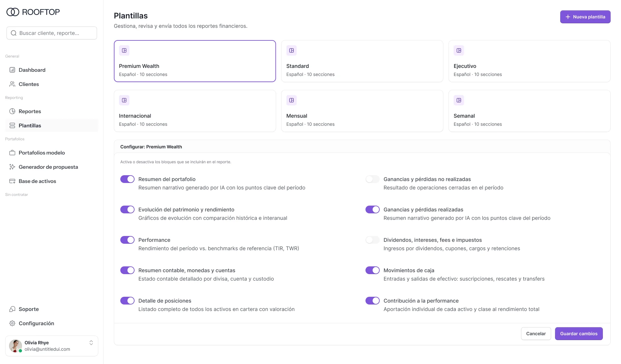Click the layout icon on Ejecutivo card
The image size is (621, 364).
[x=459, y=50]
